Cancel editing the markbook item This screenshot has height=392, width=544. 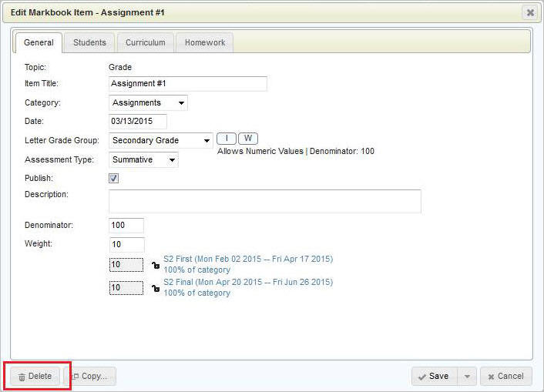point(505,377)
